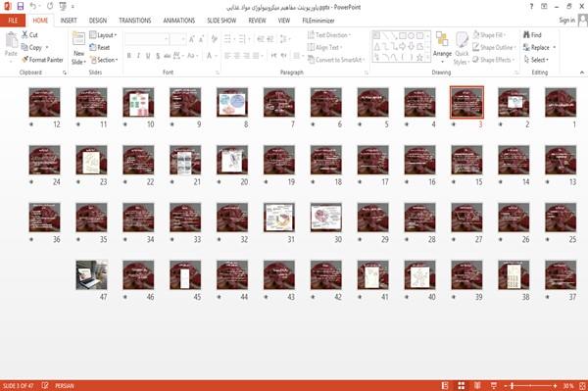Screen dimensions: 588x391
Task: Open the Text Direction dropdown
Action: click(329, 35)
